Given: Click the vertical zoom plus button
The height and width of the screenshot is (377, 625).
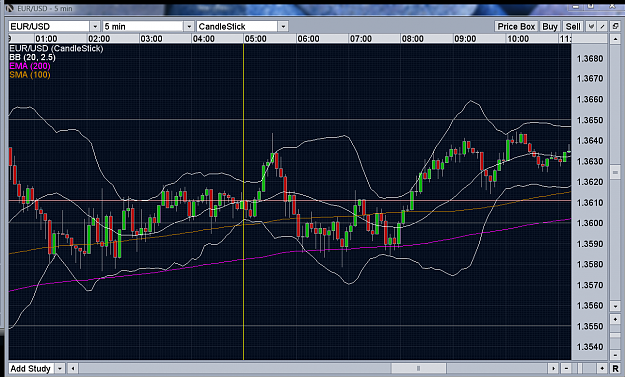Looking at the screenshot, I should point(615,320).
